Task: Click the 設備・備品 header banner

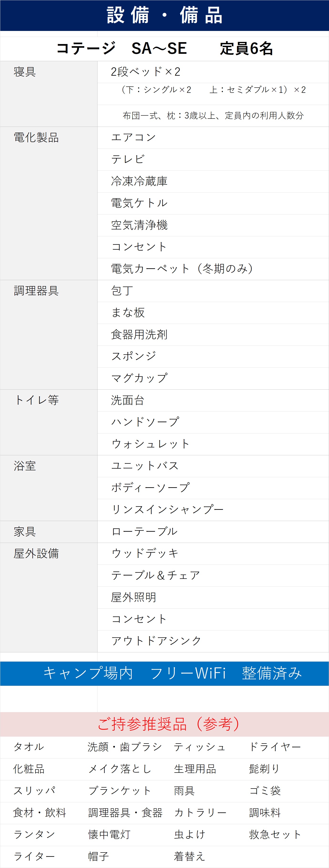Action: (x=164, y=15)
